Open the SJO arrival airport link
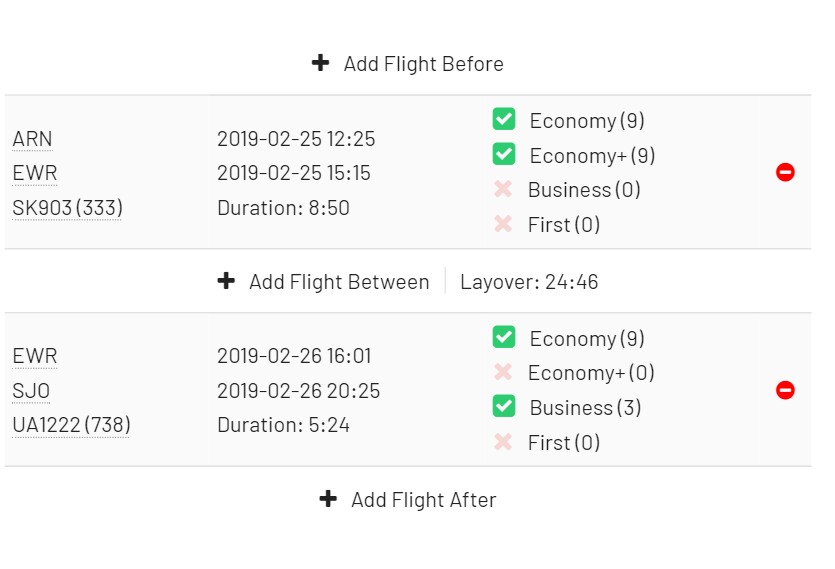 (31, 391)
